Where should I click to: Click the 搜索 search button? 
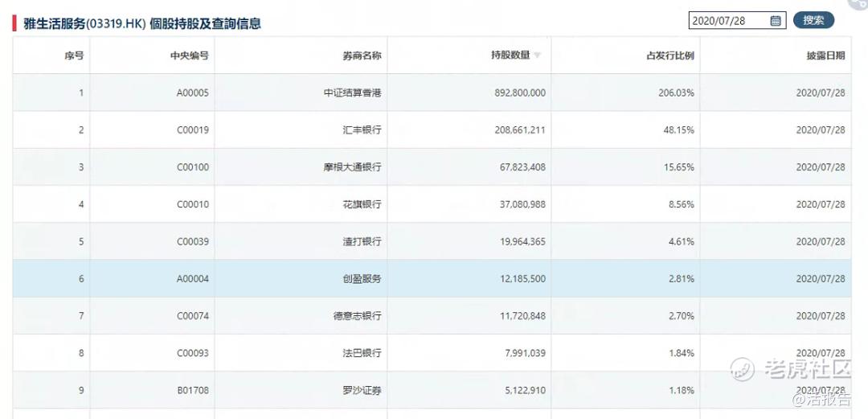[813, 20]
